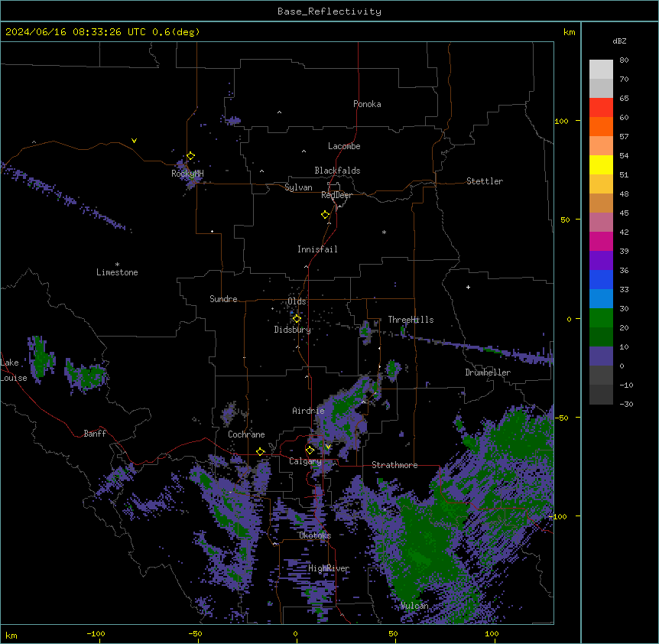Click the Sylvan label

(298, 187)
